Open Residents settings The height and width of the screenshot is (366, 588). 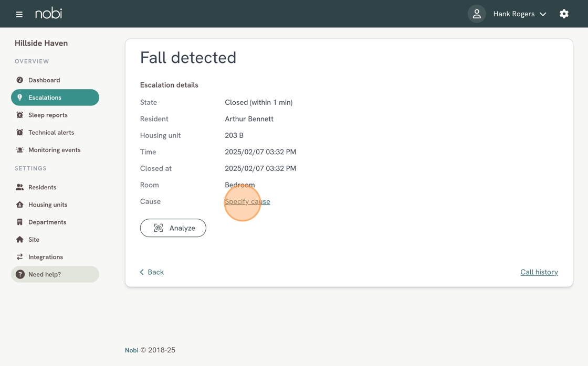pyautogui.click(x=55, y=187)
